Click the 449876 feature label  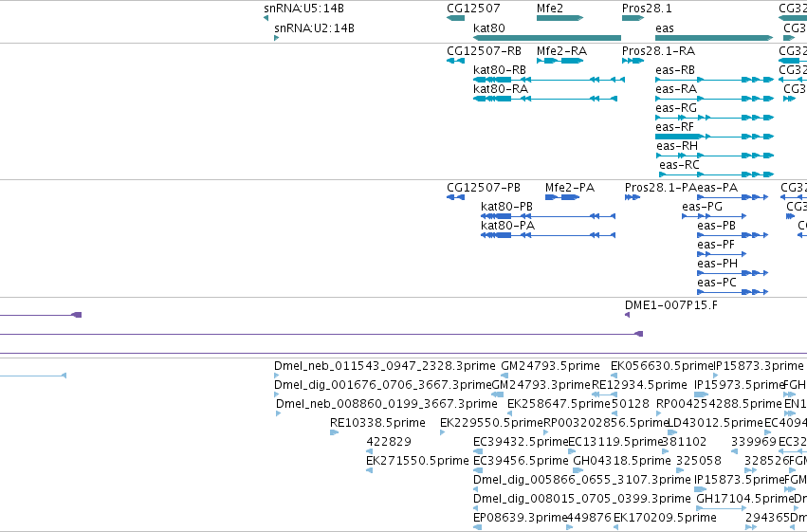[x=589, y=518]
